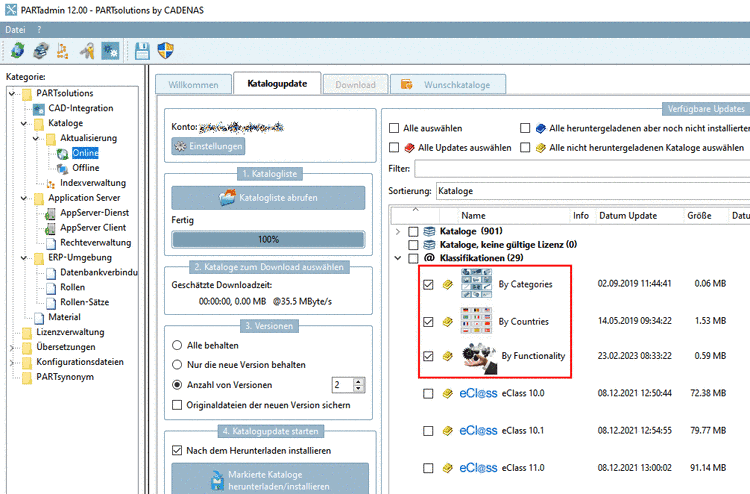
Task: Click the index tree structure toolbar icon
Action: (62, 50)
